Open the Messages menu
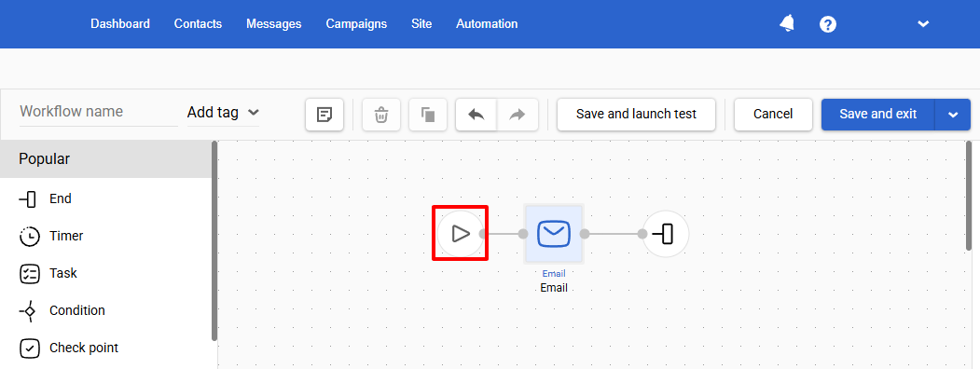Screen dimensions: 980x369 click(x=274, y=23)
